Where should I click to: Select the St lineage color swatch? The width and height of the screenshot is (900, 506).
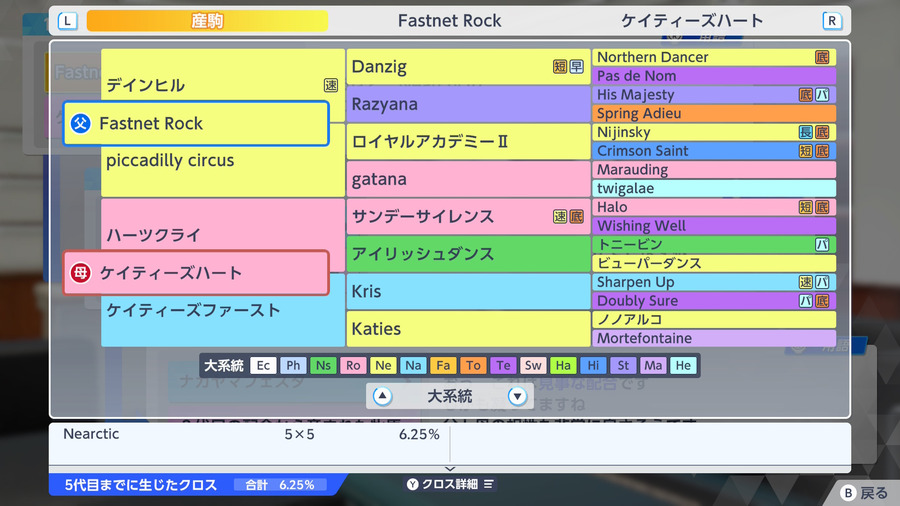623,365
